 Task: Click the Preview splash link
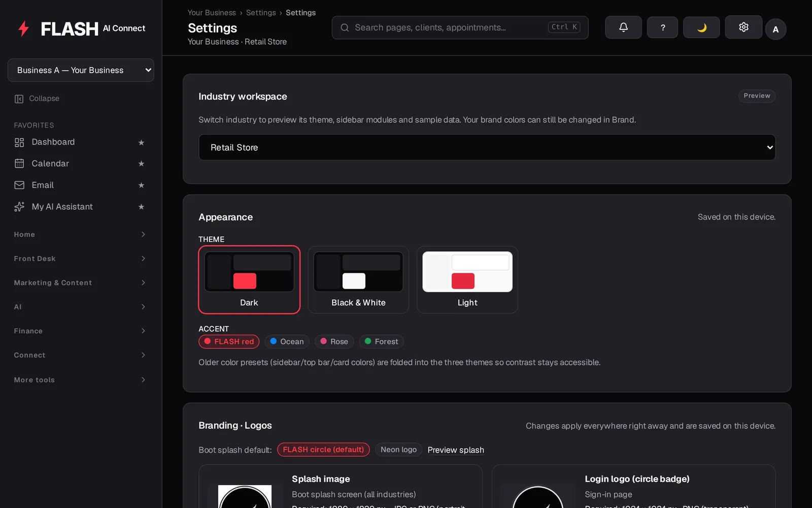tap(456, 450)
